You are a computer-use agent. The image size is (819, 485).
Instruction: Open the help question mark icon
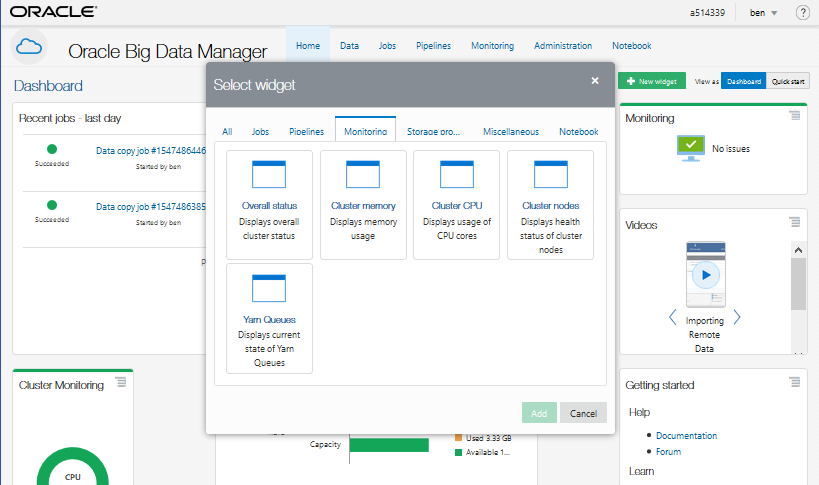(x=802, y=13)
